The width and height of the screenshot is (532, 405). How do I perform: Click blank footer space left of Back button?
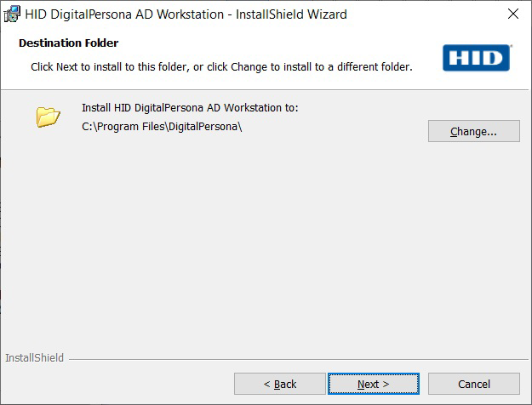coord(119,384)
